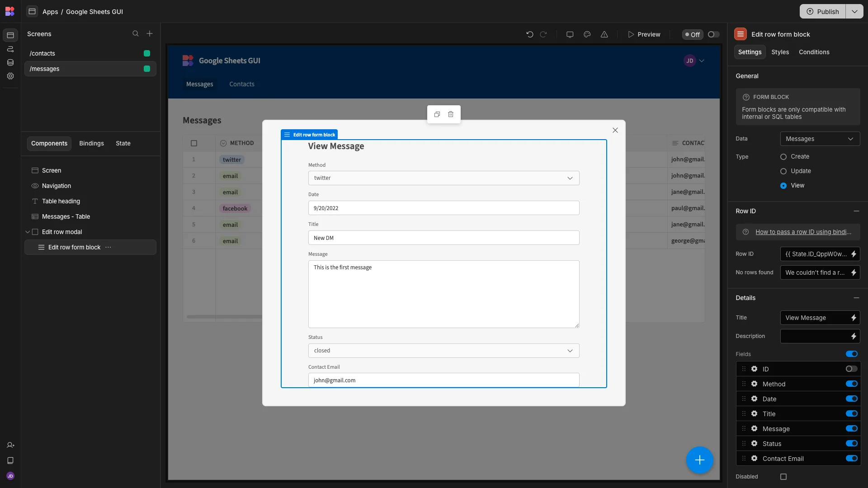Duplicate the selected component via the copy icon
The height and width of the screenshot is (488, 868).
point(437,114)
